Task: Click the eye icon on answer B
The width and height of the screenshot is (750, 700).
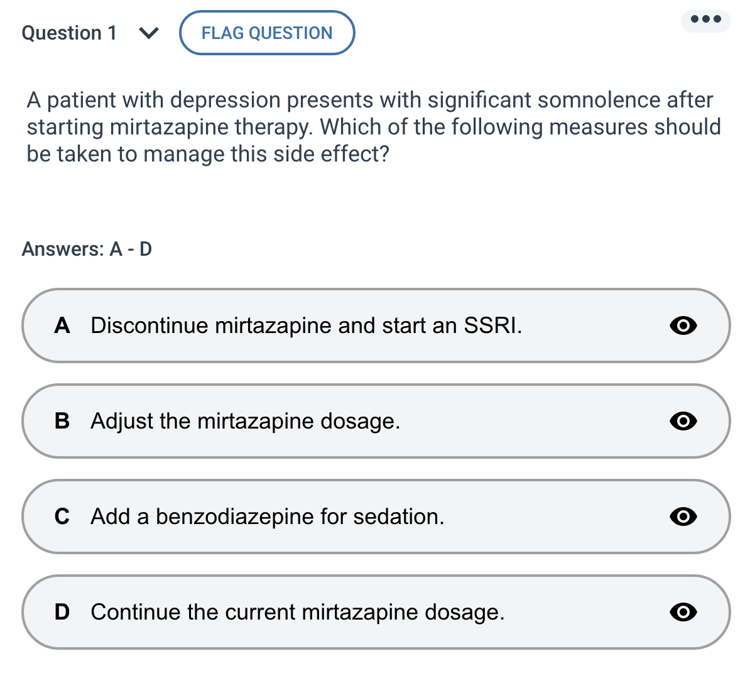Action: [683, 421]
